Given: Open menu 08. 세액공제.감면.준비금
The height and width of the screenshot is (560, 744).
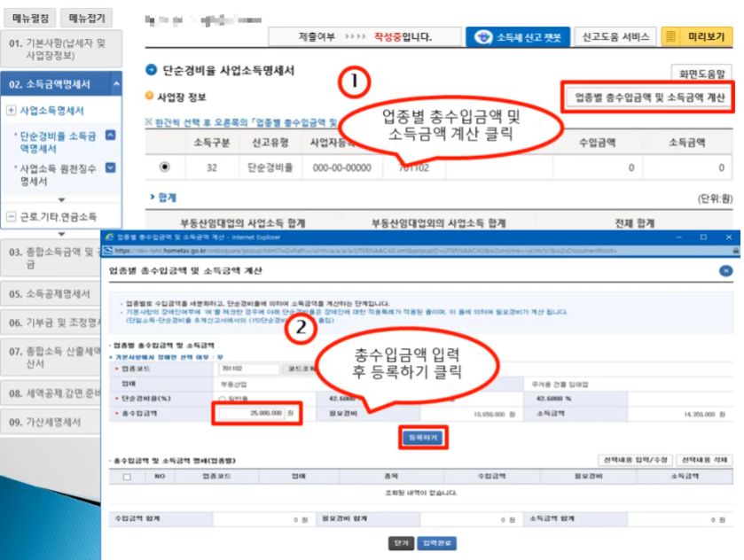Looking at the screenshot, I should pyautogui.click(x=51, y=393).
